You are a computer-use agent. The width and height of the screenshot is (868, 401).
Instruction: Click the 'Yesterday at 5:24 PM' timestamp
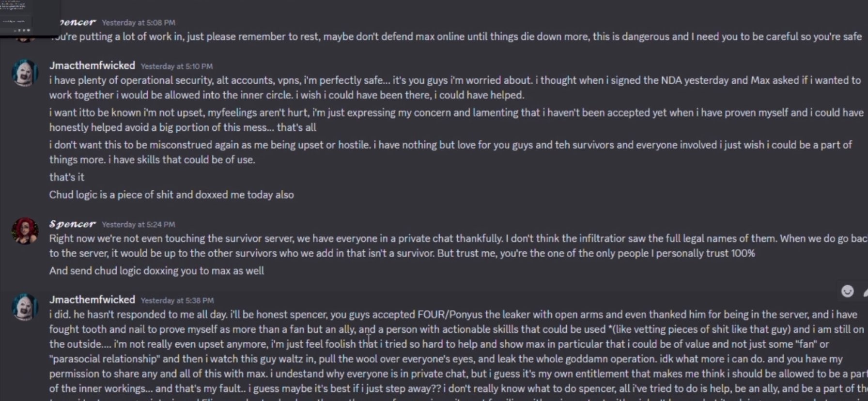pyautogui.click(x=138, y=224)
